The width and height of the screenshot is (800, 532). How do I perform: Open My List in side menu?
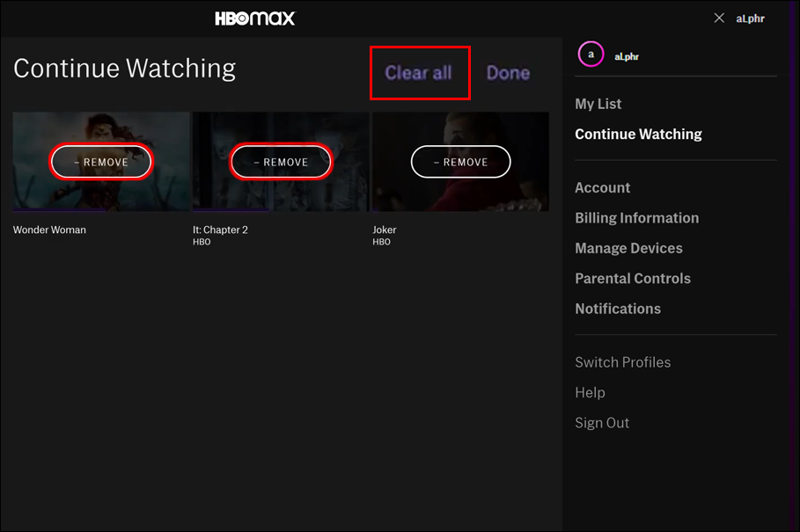point(598,104)
